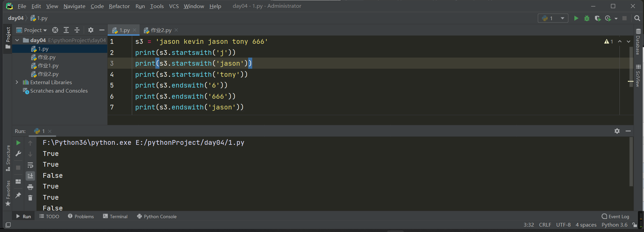The width and height of the screenshot is (644, 232).
Task: Click the locate file crosshair icon
Action: [55, 30]
